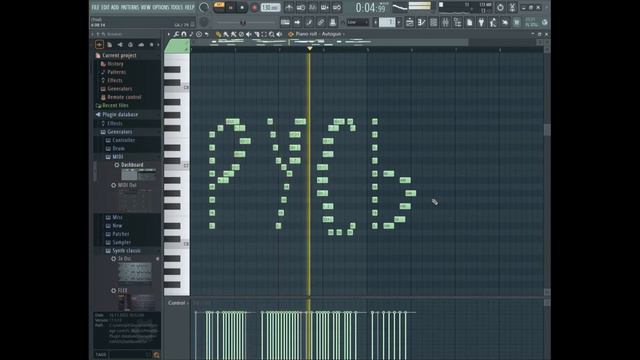Open the TOOLS menu

tap(177, 7)
